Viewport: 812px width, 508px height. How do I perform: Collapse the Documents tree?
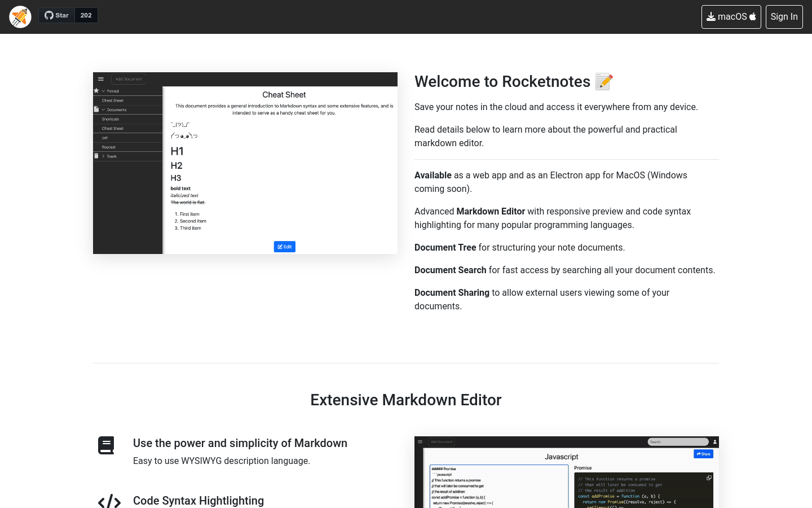click(103, 110)
